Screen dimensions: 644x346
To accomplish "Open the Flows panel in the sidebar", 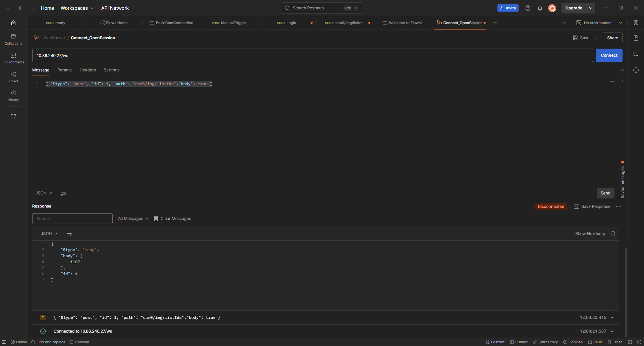I will [13, 76].
